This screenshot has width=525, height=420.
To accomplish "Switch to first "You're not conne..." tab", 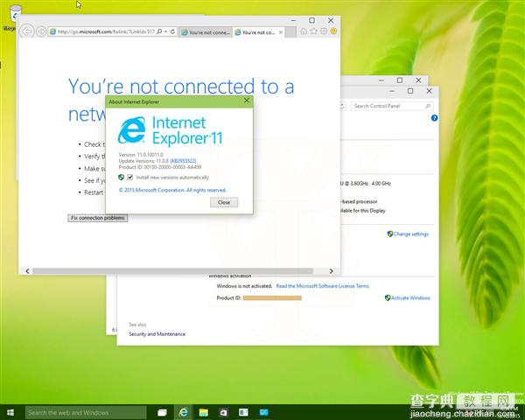I will point(206,32).
